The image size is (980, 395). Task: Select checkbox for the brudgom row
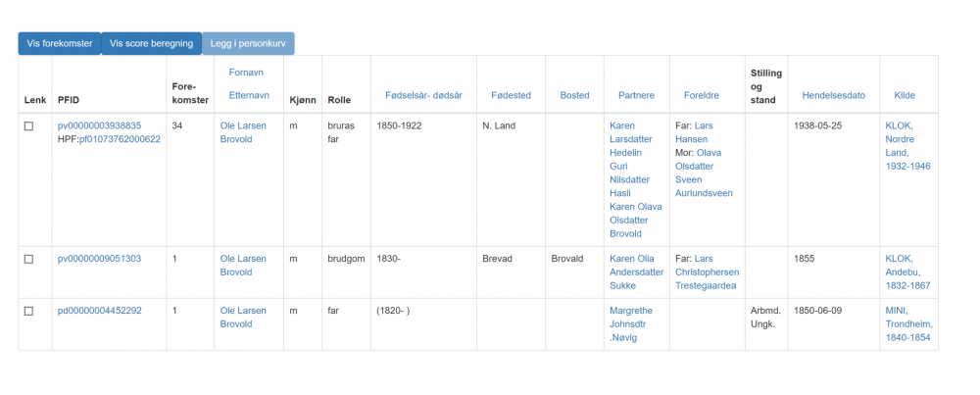point(28,259)
